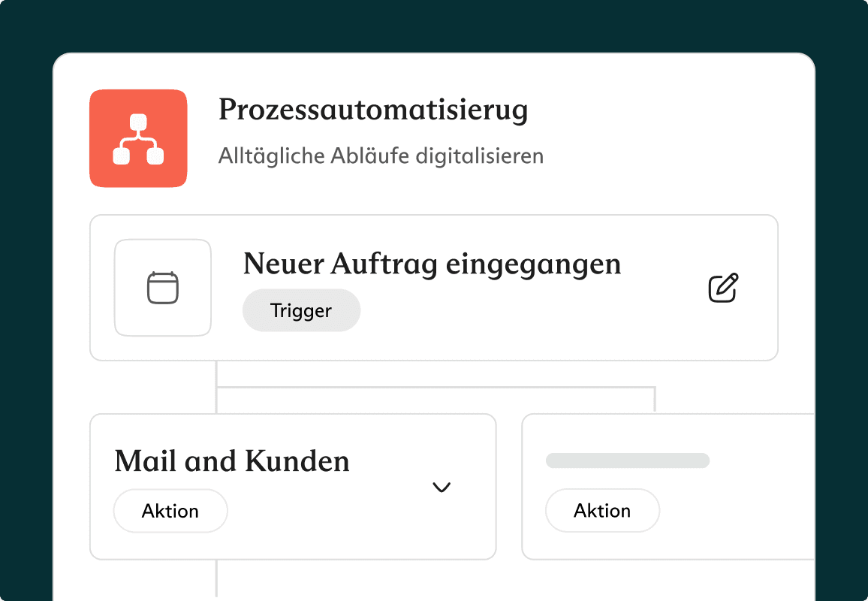This screenshot has height=601, width=868.
Task: Click the connector dropping into the untitled action card
Action: tap(655, 400)
